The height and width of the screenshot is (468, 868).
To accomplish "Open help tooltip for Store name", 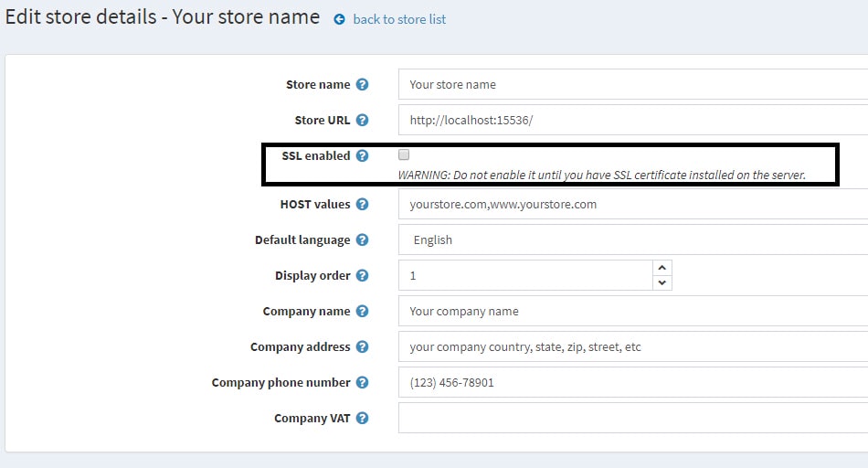I will click(x=362, y=85).
